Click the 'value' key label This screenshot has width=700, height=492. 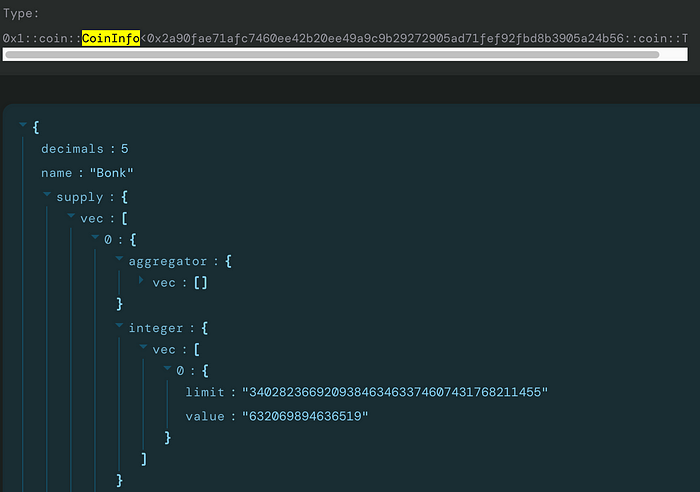click(x=205, y=416)
